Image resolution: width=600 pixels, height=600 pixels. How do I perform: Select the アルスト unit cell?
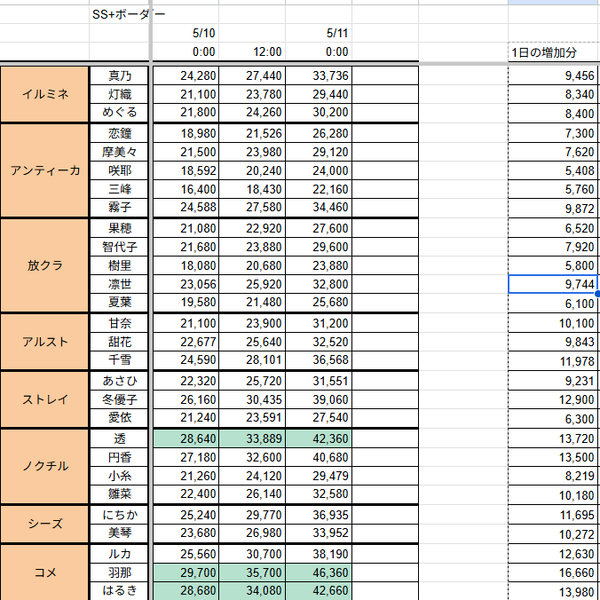pyautogui.click(x=45, y=341)
